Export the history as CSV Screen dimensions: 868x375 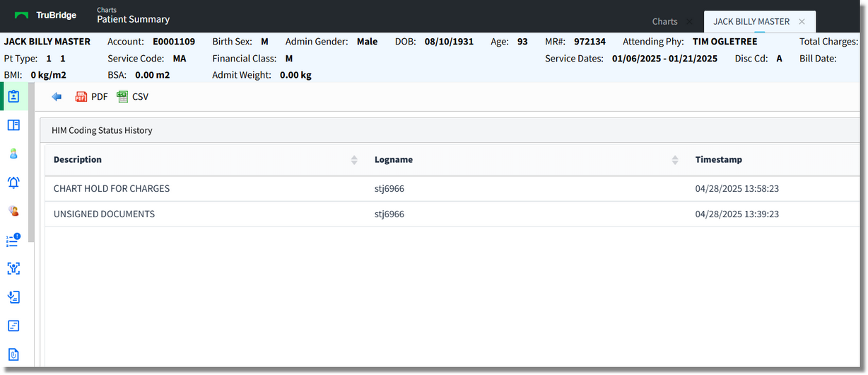click(x=133, y=97)
